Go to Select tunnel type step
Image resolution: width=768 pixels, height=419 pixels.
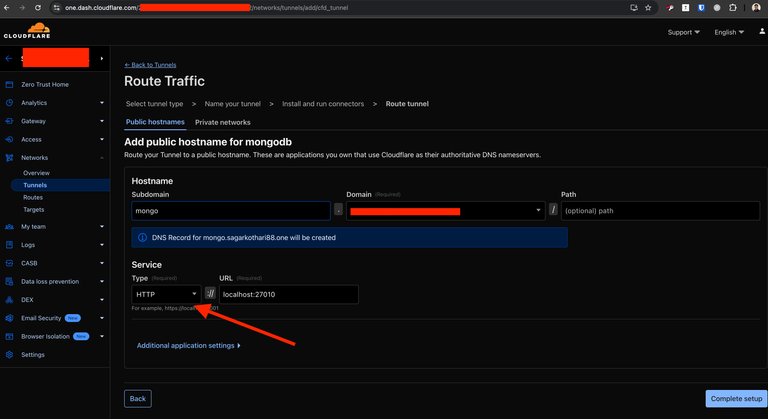154,104
